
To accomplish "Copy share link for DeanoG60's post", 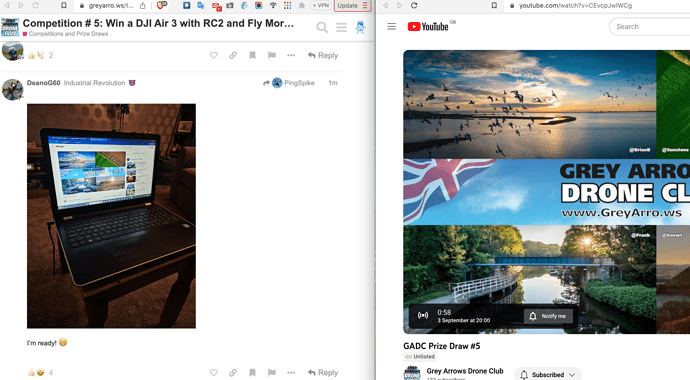I will (x=233, y=373).
